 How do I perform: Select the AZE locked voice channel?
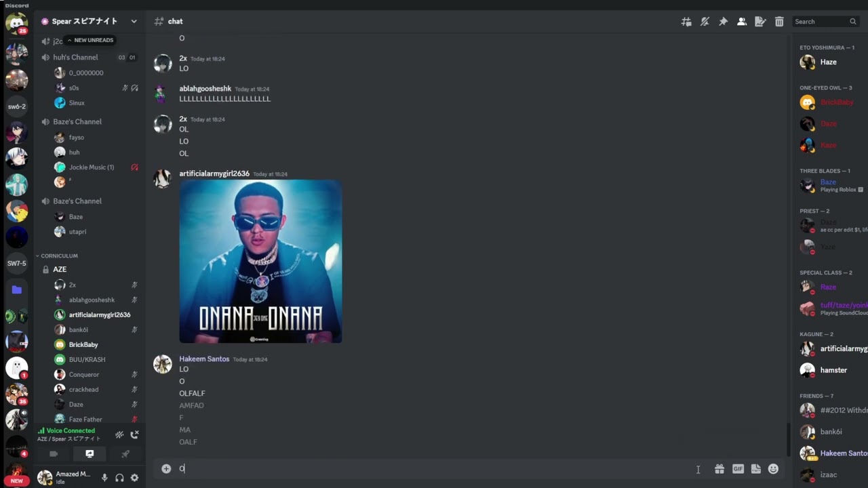60,270
